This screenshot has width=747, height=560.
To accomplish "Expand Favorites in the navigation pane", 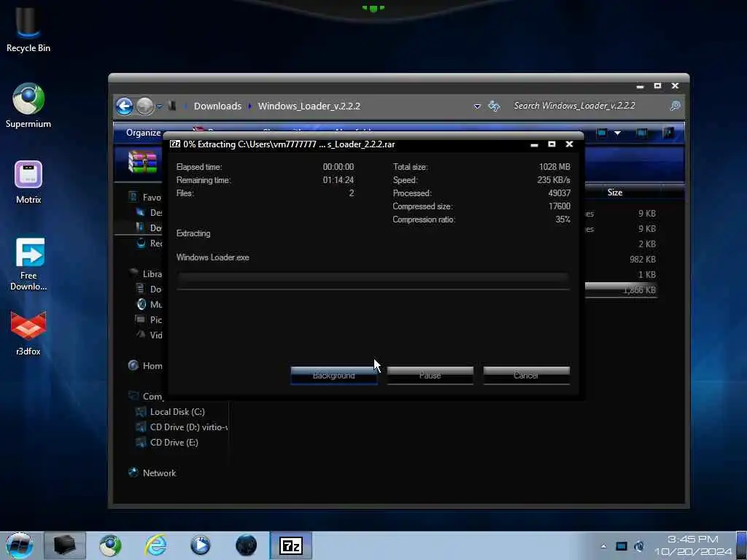I will pyautogui.click(x=152, y=197).
